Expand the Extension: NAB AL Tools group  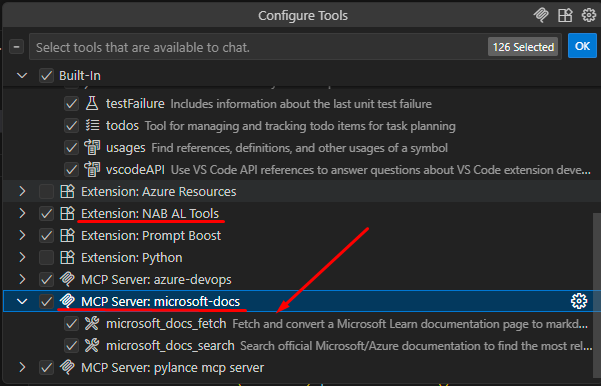tap(22, 213)
